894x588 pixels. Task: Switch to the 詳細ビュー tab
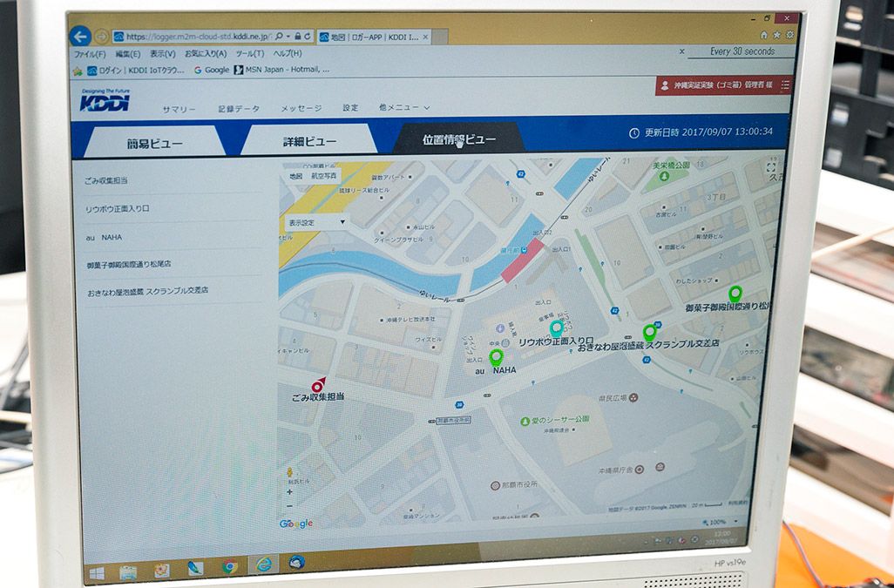pyautogui.click(x=309, y=141)
